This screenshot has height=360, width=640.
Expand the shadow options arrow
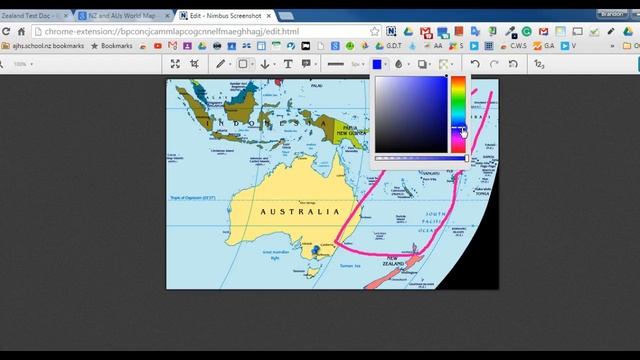430,64
